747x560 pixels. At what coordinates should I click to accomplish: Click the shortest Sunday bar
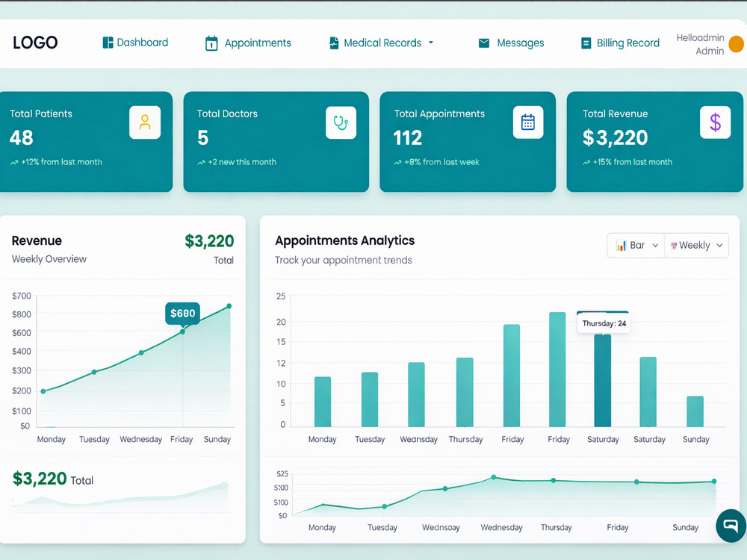(x=695, y=411)
